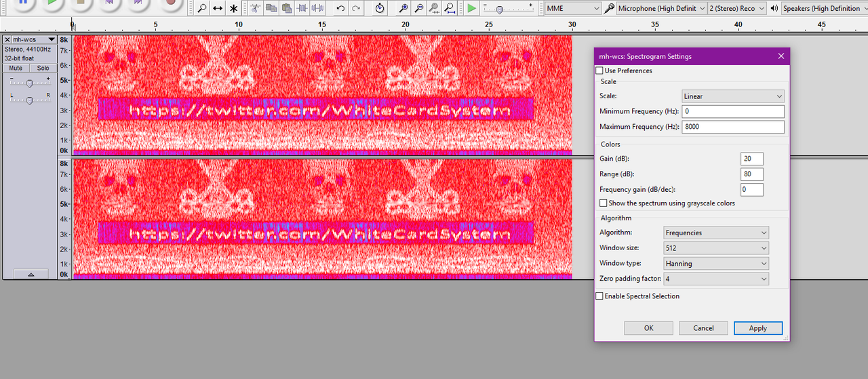Paste audio with the clipboard icon

(287, 8)
